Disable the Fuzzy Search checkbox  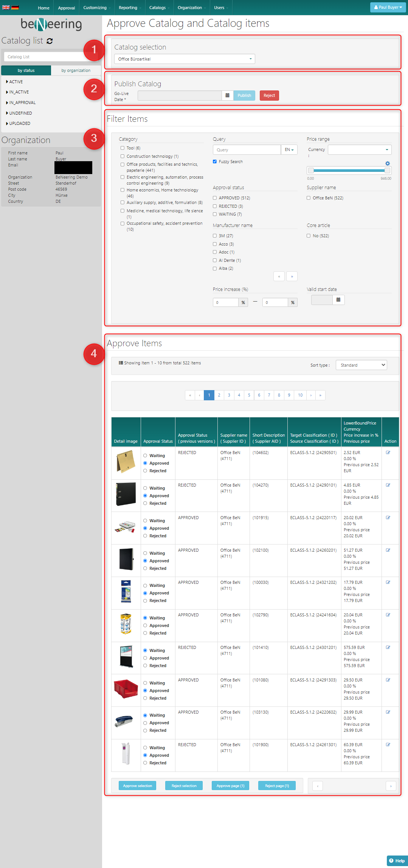pyautogui.click(x=215, y=162)
